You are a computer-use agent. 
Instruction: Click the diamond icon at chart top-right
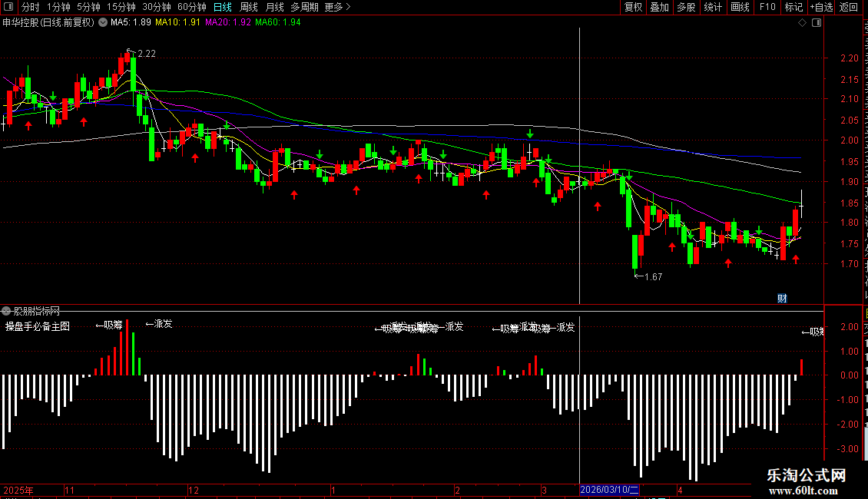pyautogui.click(x=802, y=23)
